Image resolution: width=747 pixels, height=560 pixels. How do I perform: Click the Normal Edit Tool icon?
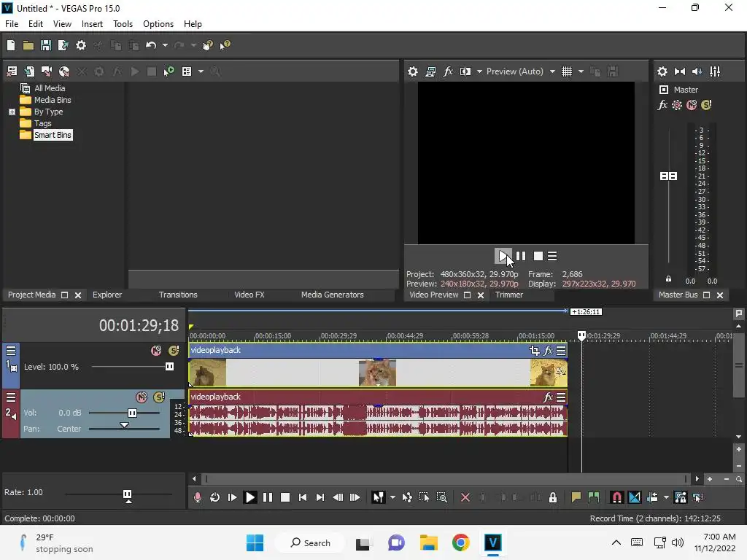coord(379,497)
